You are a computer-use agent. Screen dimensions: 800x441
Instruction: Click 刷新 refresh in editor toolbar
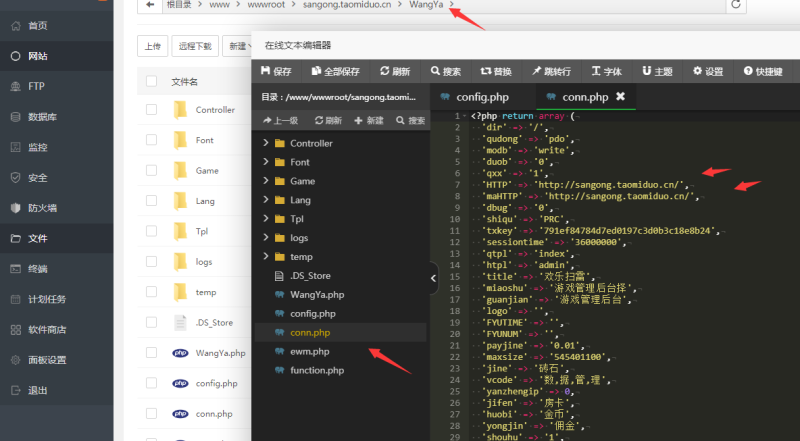pos(395,71)
